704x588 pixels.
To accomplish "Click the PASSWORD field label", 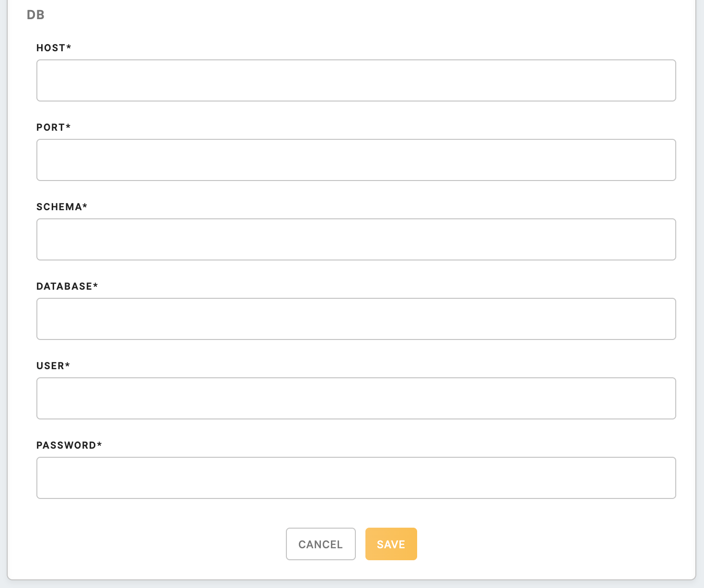I will (66, 445).
